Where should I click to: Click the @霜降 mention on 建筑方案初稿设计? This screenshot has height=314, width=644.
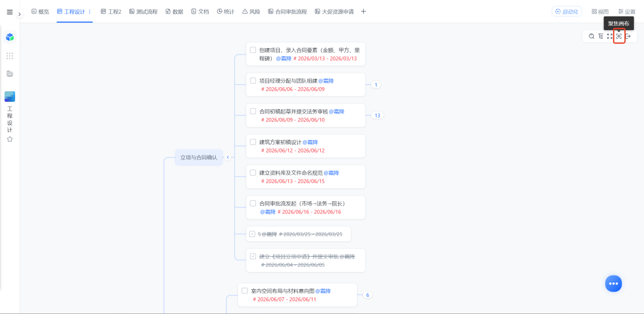tap(310, 142)
